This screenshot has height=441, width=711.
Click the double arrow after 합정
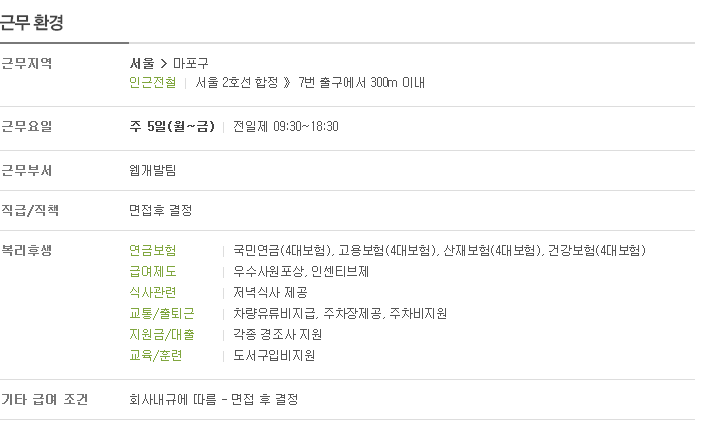287,82
